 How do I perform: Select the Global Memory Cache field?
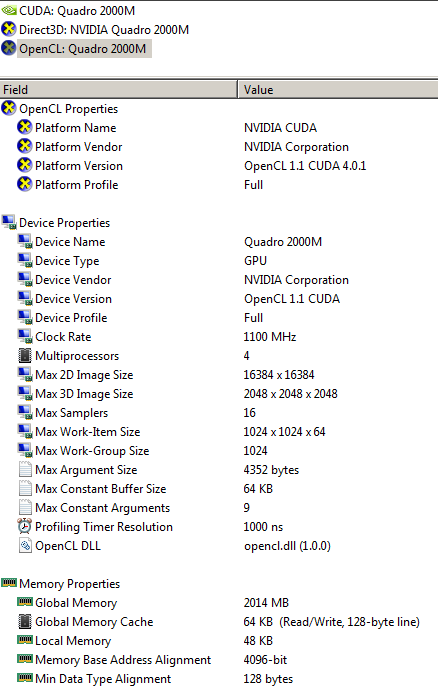tap(94, 622)
